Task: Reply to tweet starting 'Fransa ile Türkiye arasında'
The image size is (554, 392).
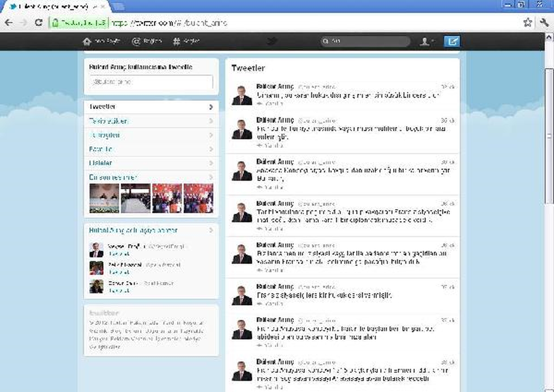Action: [x=270, y=145]
